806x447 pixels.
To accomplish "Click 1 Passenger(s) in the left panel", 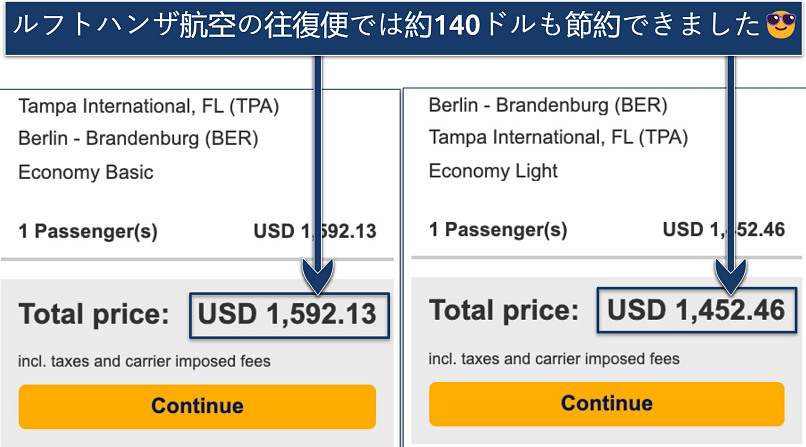I will (x=88, y=231).
